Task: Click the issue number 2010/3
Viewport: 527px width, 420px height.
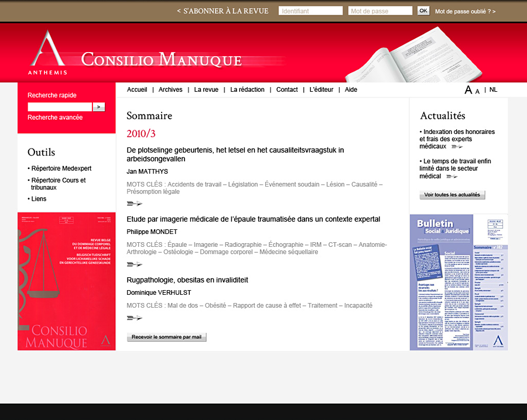Action: 141,133
